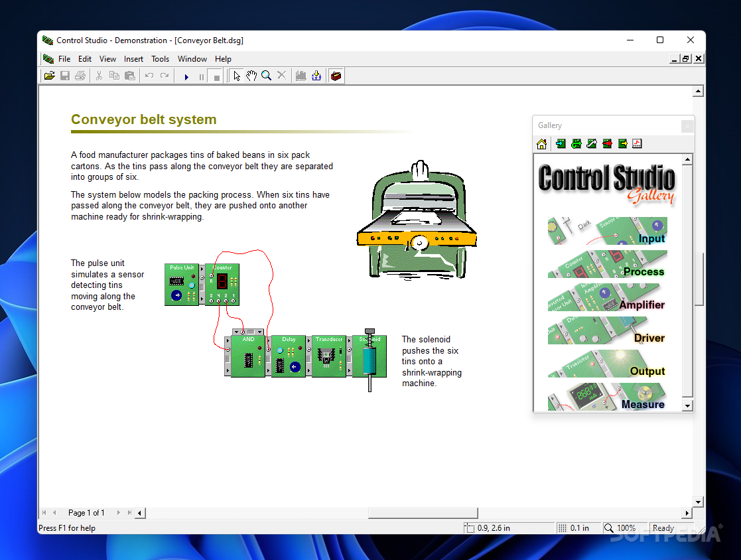Click the Delay module
The width and height of the screenshot is (741, 560).
tap(289, 356)
